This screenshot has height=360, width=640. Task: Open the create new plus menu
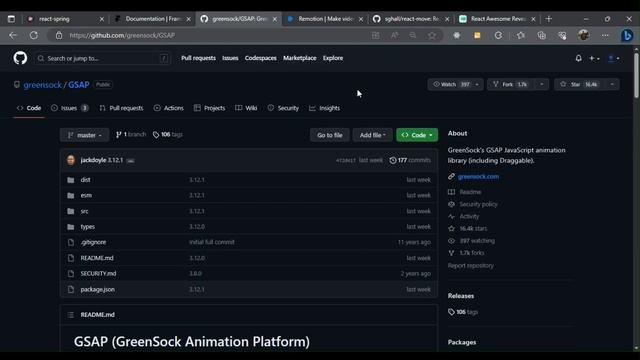594,58
